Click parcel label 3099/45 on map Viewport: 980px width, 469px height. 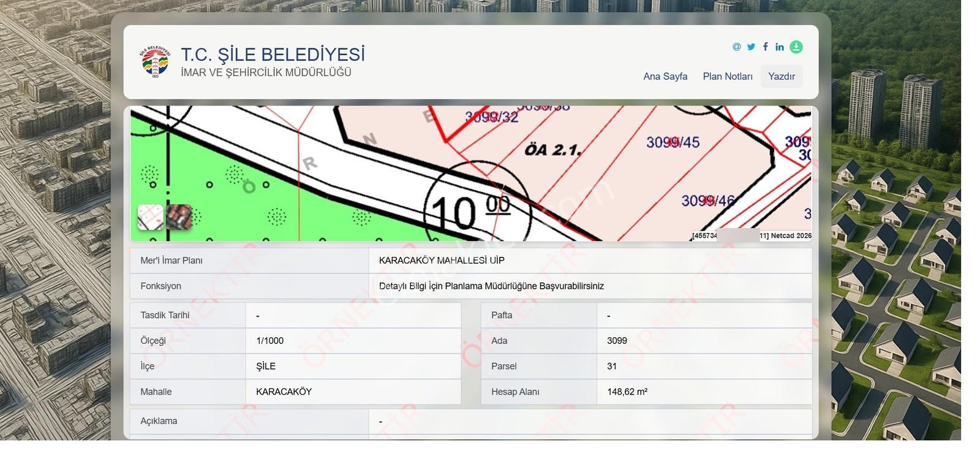pyautogui.click(x=673, y=142)
